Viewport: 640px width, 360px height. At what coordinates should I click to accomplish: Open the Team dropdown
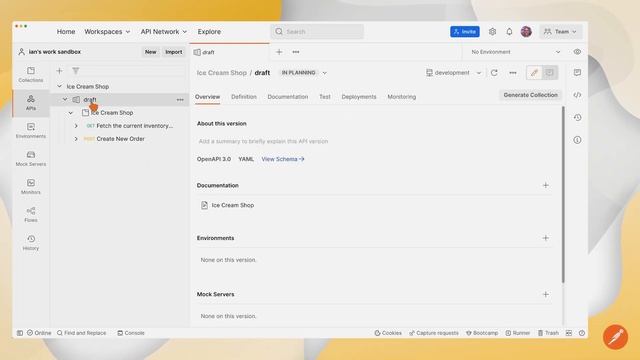pos(560,31)
